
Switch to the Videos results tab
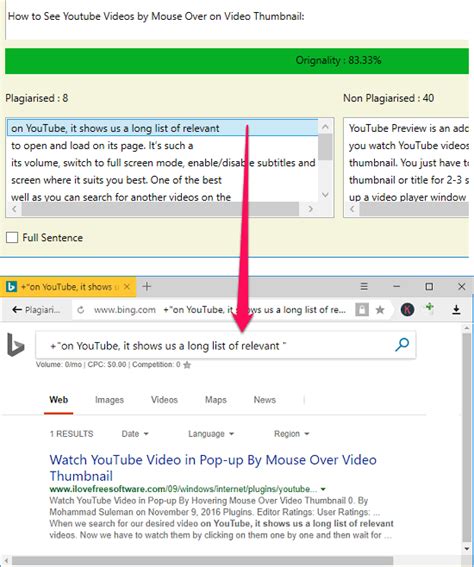coord(164,400)
